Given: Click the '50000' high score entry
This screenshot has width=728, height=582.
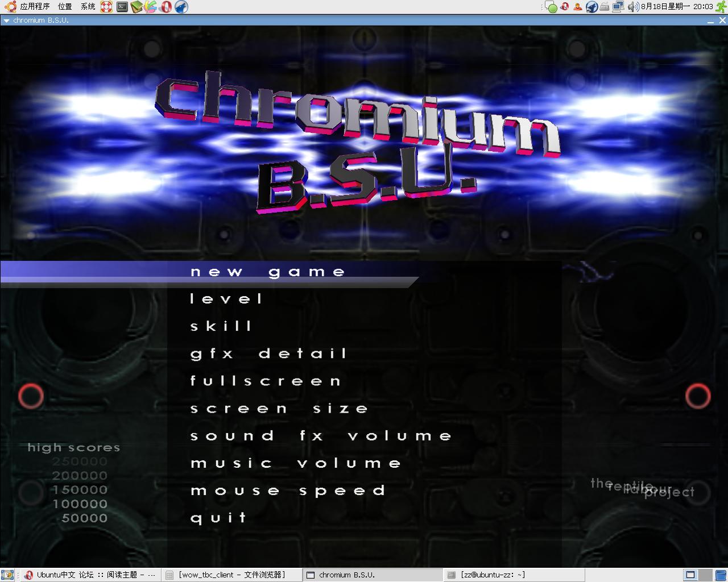Looking at the screenshot, I should click(x=84, y=518).
